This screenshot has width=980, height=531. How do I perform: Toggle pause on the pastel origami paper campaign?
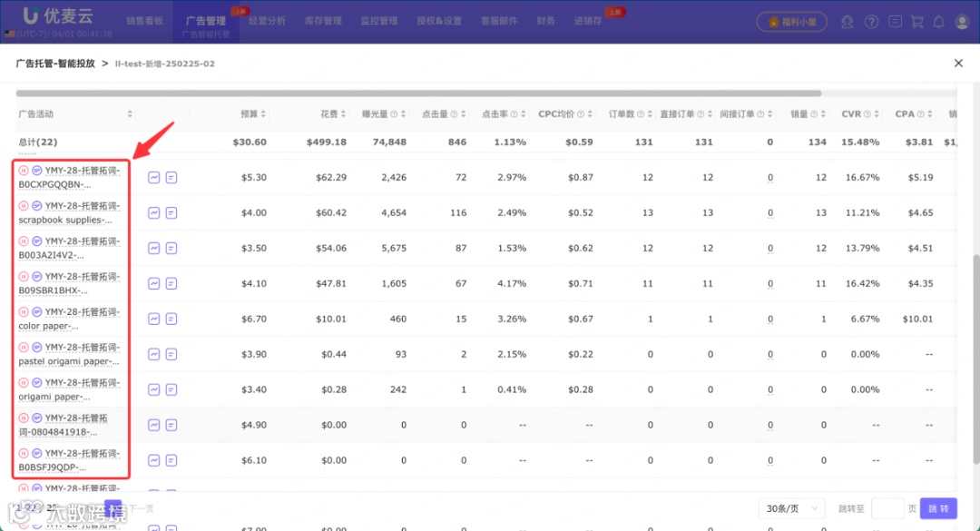click(x=22, y=346)
